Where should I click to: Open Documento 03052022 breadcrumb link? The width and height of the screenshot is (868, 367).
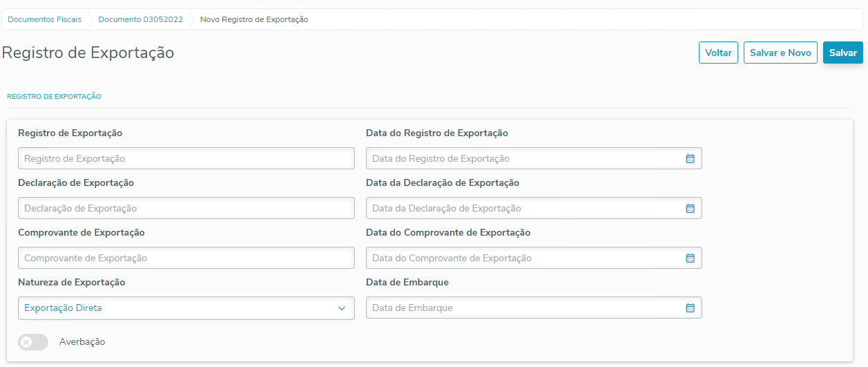pos(141,19)
